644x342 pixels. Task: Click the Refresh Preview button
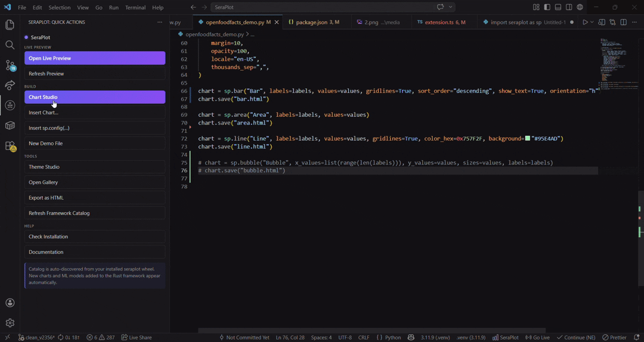[95, 73]
